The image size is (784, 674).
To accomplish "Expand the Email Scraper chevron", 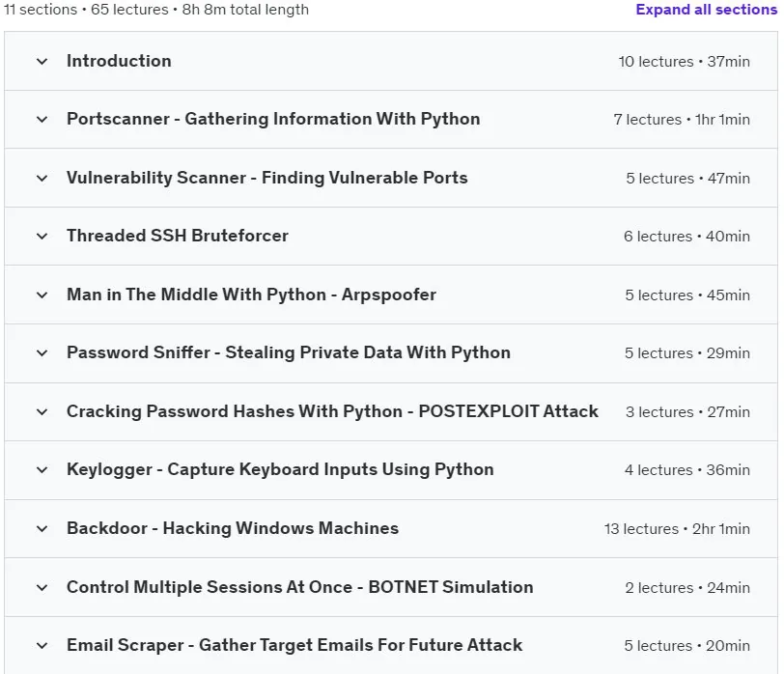I will pyautogui.click(x=42, y=645).
